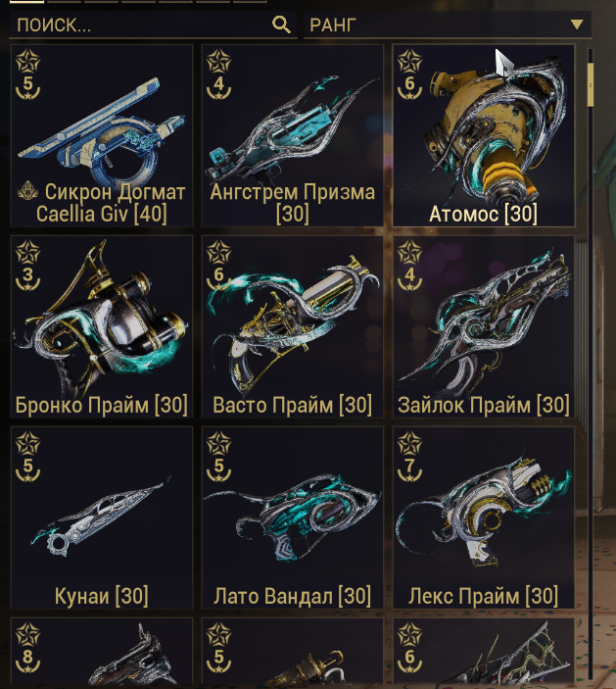The width and height of the screenshot is (616, 689).
Task: Select Сикрон Догмат Caellia Giv weapon
Action: tap(102, 135)
